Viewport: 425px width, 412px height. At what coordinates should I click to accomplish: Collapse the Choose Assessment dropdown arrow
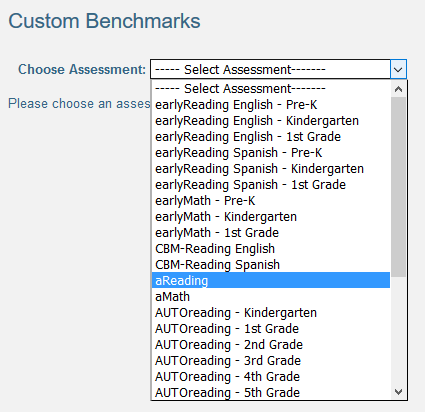pos(398,69)
